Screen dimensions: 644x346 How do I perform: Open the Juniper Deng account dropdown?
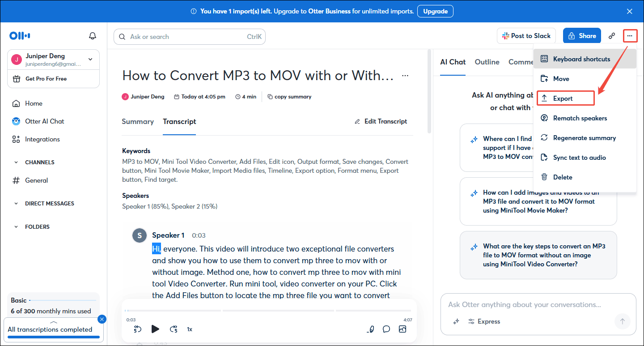[90, 59]
